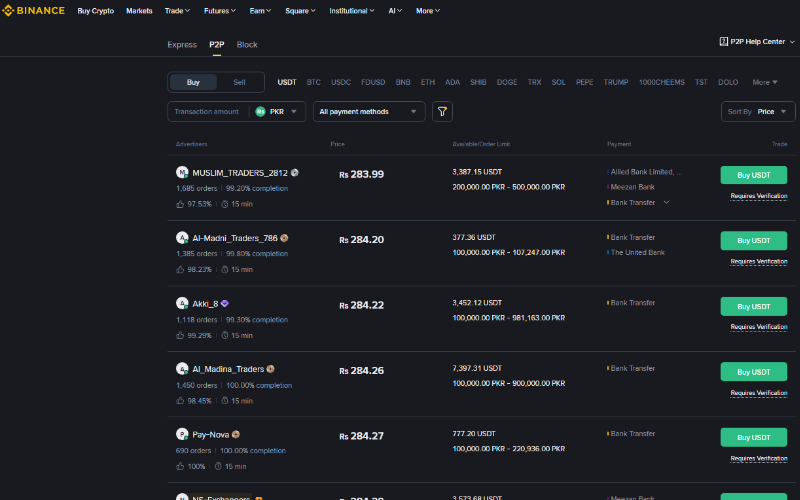800x500 pixels.
Task: Click MUSLIM_TRADERS_2812 verified badge
Action: pos(294,173)
